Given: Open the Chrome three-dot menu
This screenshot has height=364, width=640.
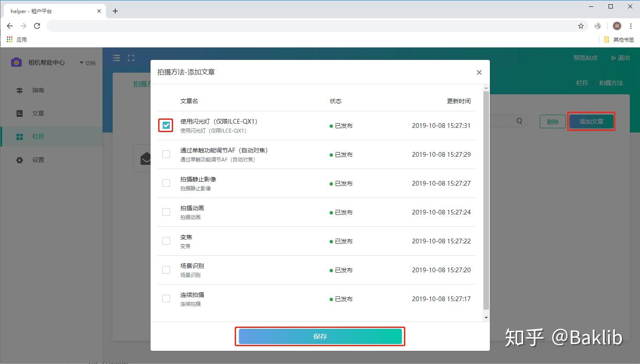Looking at the screenshot, I should [631, 26].
